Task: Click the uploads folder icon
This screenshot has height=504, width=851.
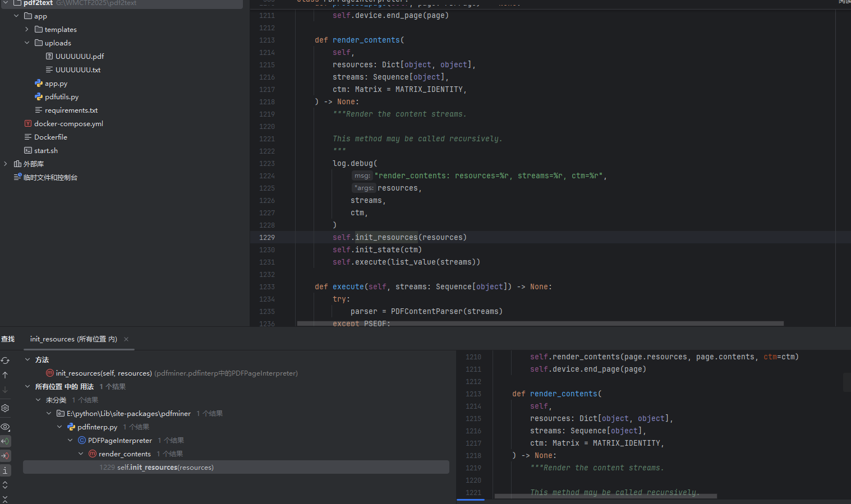Action: (39, 43)
